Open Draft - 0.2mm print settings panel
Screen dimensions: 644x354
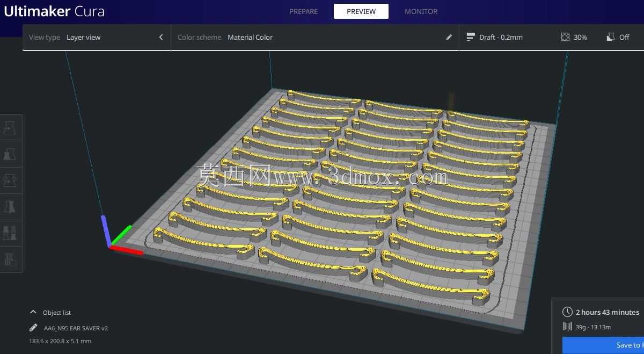click(x=551, y=37)
